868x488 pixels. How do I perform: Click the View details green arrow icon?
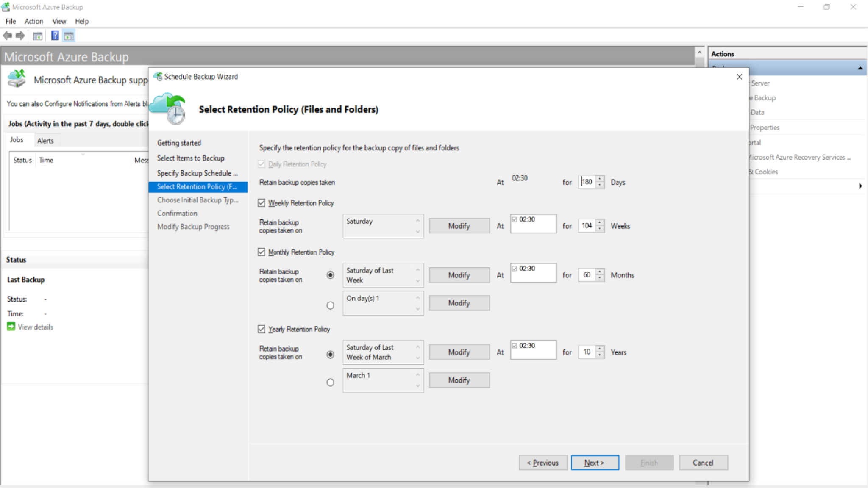(11, 326)
